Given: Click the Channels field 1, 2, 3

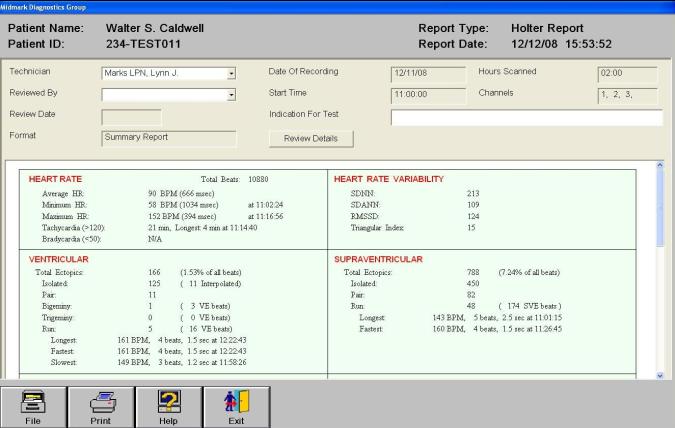Looking at the screenshot, I should point(628,96).
